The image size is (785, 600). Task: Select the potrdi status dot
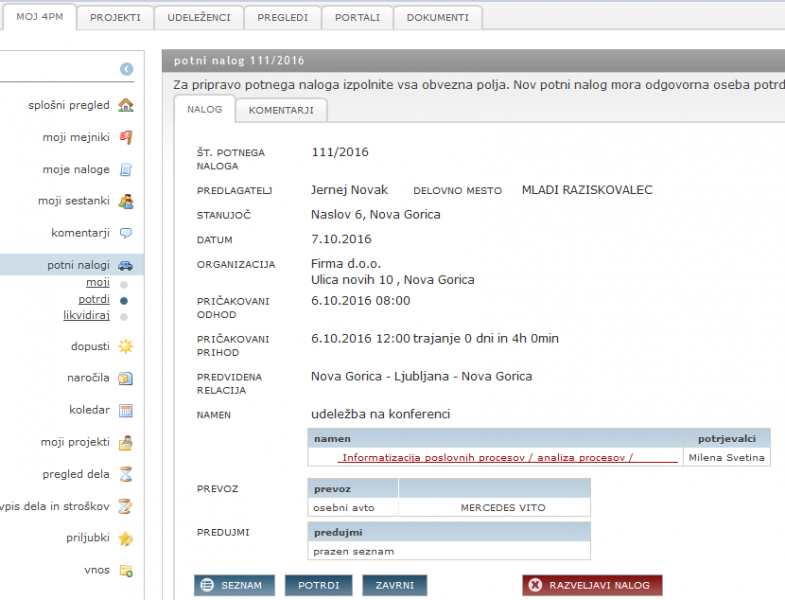[124, 301]
